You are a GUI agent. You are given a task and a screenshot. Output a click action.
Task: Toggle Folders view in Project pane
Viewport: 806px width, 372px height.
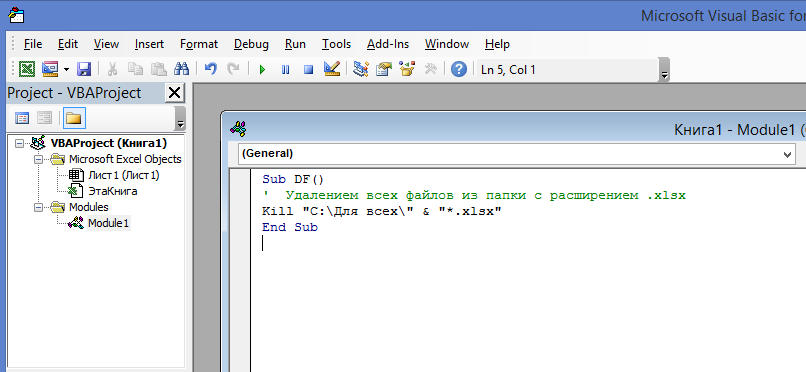[x=74, y=119]
